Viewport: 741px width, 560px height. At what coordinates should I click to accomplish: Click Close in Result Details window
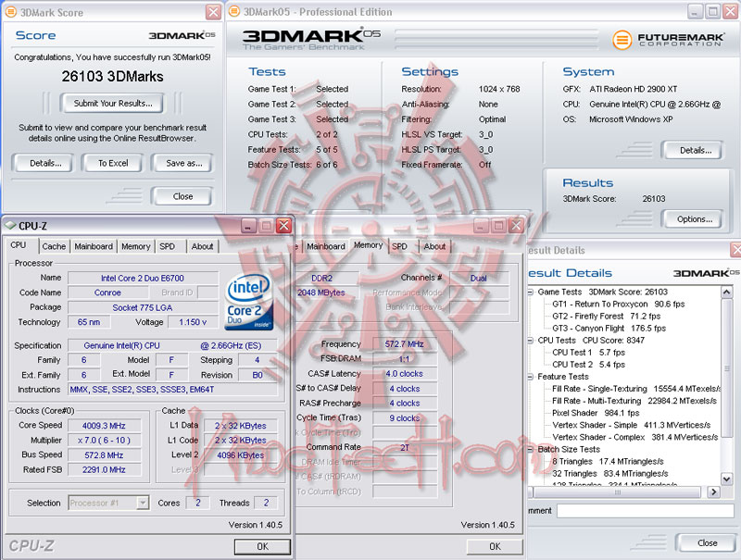(x=707, y=543)
